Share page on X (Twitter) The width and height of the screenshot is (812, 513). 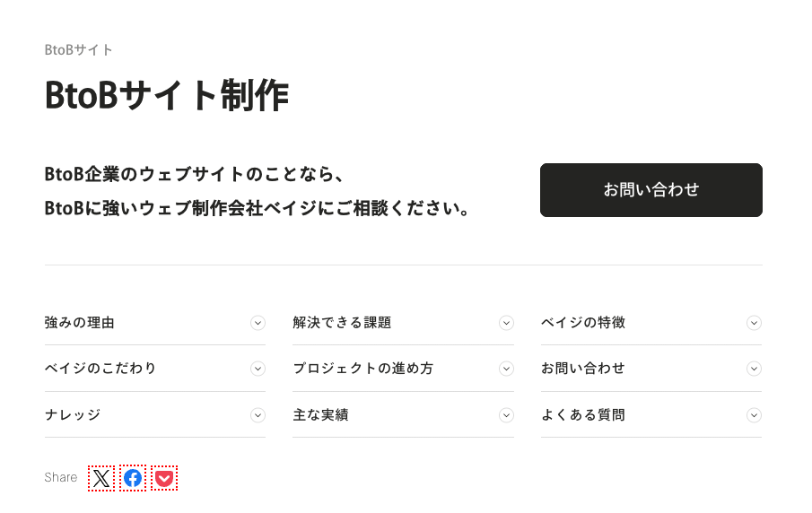pyautogui.click(x=101, y=478)
